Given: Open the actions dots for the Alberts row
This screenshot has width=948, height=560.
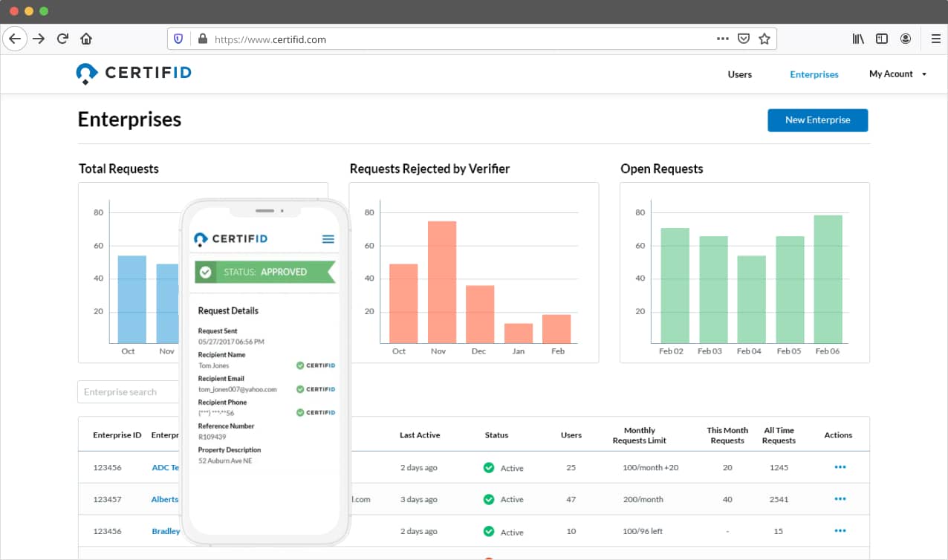Looking at the screenshot, I should 840,499.
